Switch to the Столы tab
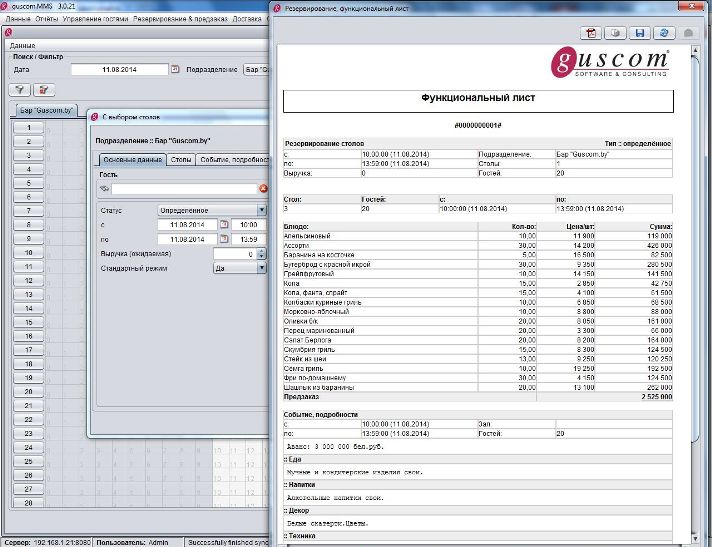The width and height of the screenshot is (712, 547). tap(180, 159)
